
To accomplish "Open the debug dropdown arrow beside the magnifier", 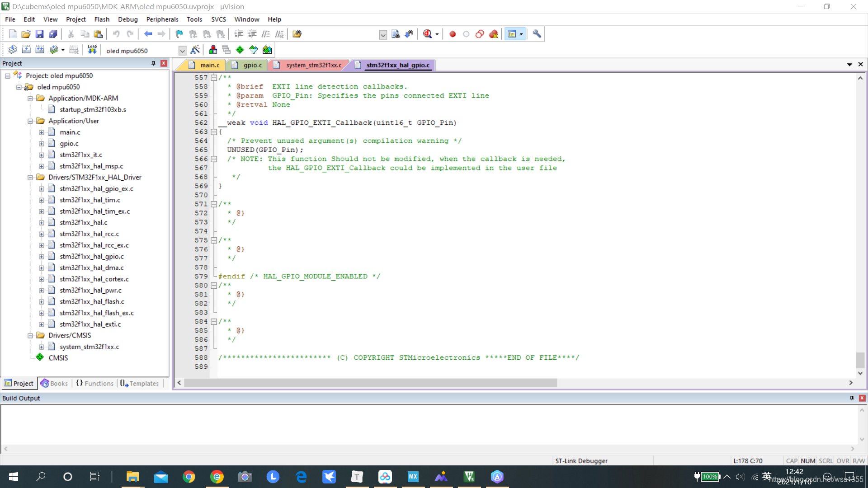I will tap(437, 34).
